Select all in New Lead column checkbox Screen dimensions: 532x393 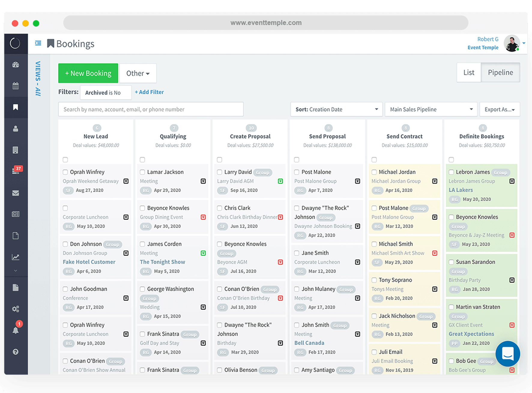(65, 160)
